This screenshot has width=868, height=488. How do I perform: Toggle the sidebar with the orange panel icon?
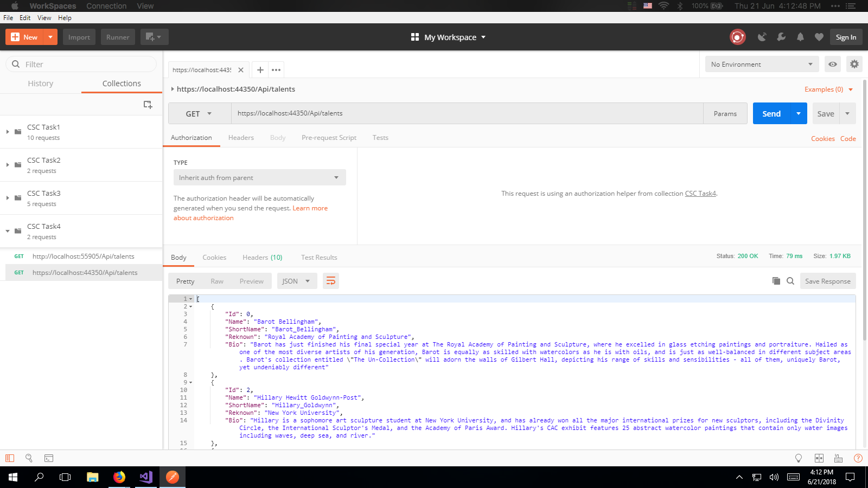click(x=9, y=458)
